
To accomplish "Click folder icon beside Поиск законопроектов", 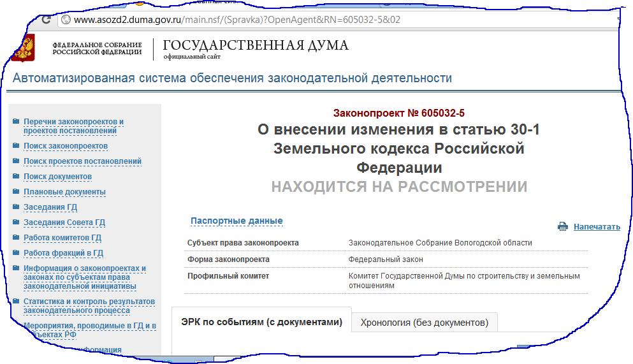I will pyautogui.click(x=15, y=146).
